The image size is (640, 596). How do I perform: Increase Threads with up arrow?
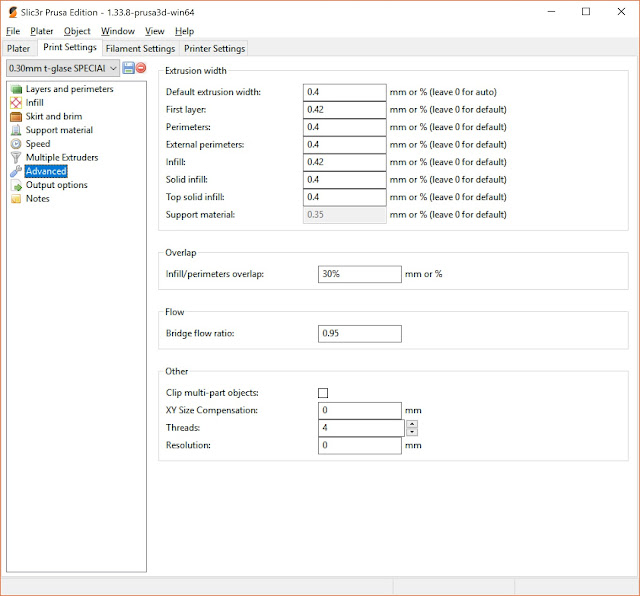[412, 424]
